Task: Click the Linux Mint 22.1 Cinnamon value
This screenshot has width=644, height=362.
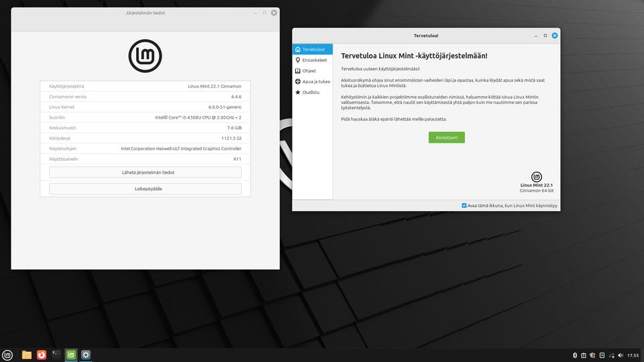Action: click(215, 86)
